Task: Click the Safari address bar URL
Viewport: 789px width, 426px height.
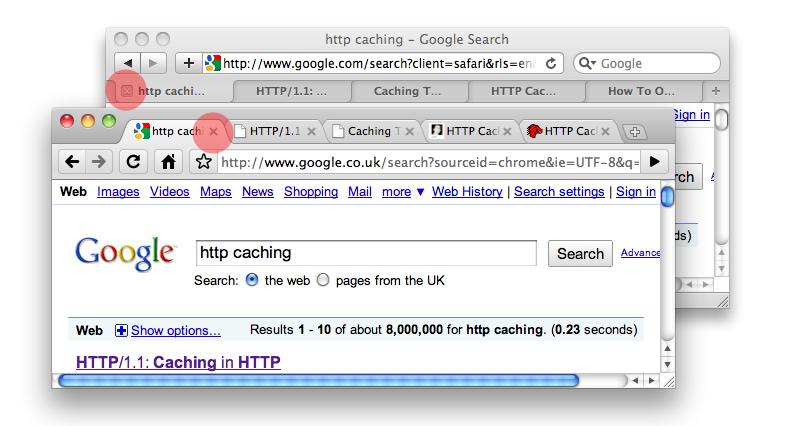Action: point(380,63)
